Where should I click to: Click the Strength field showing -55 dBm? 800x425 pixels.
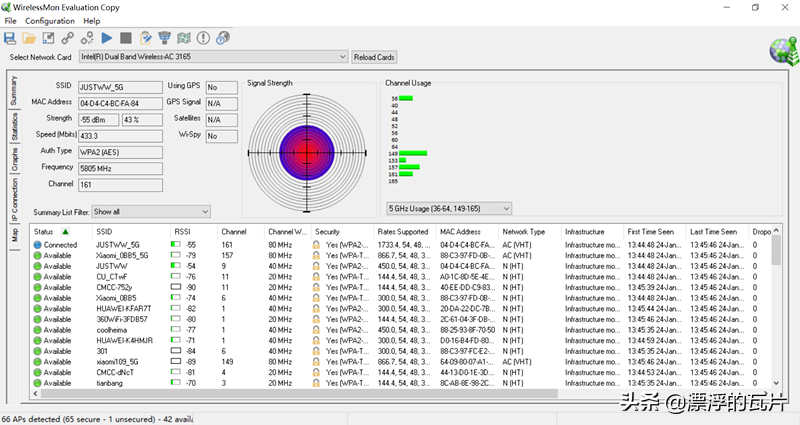tap(98, 120)
